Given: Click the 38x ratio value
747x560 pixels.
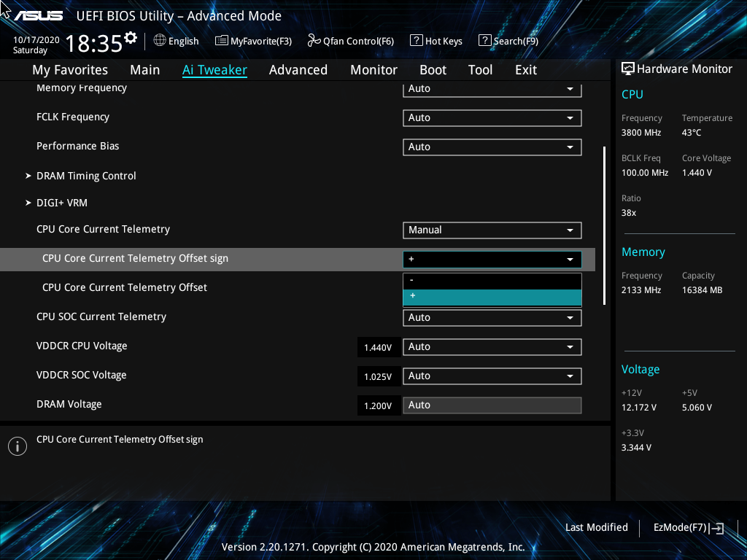Looking at the screenshot, I should (629, 213).
